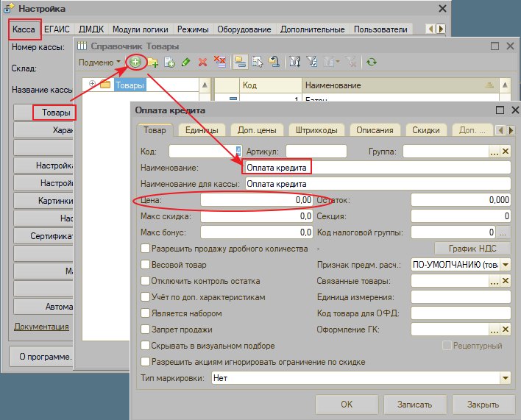Viewport: 521px width, 420px height.
Task: Check Отключить контроль остатка option
Action: coord(145,281)
